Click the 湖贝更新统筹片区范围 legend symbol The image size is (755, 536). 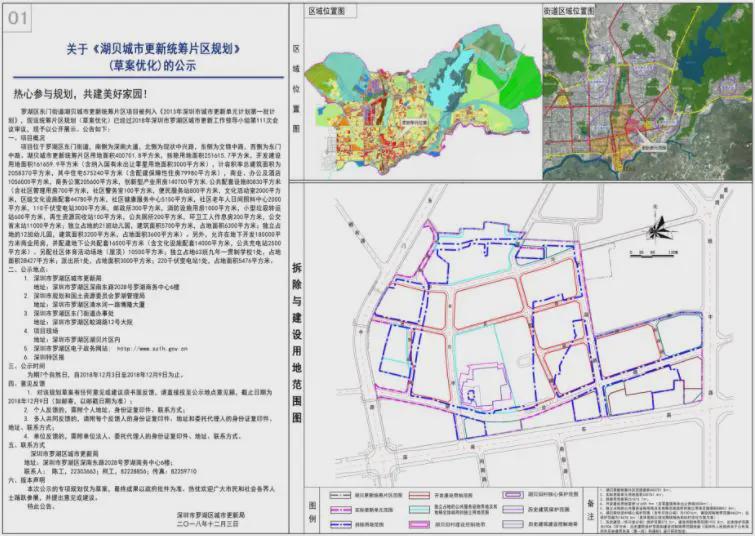tap(339, 495)
